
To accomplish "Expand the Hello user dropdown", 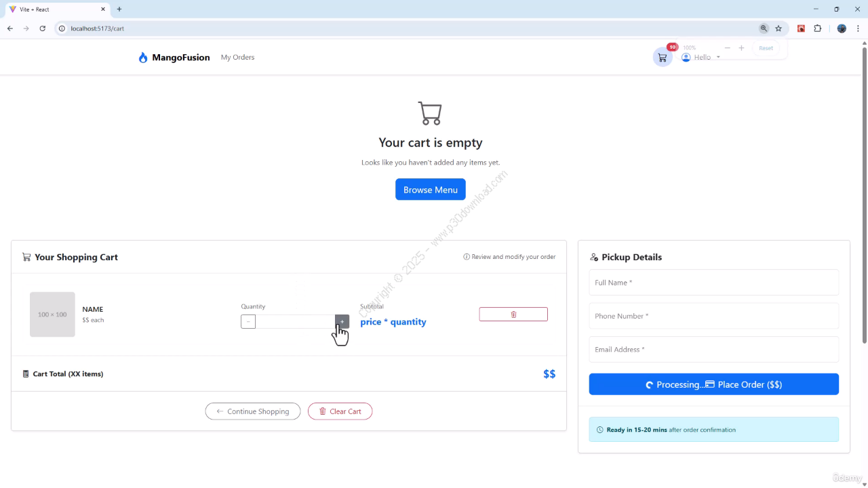I will 702,58.
